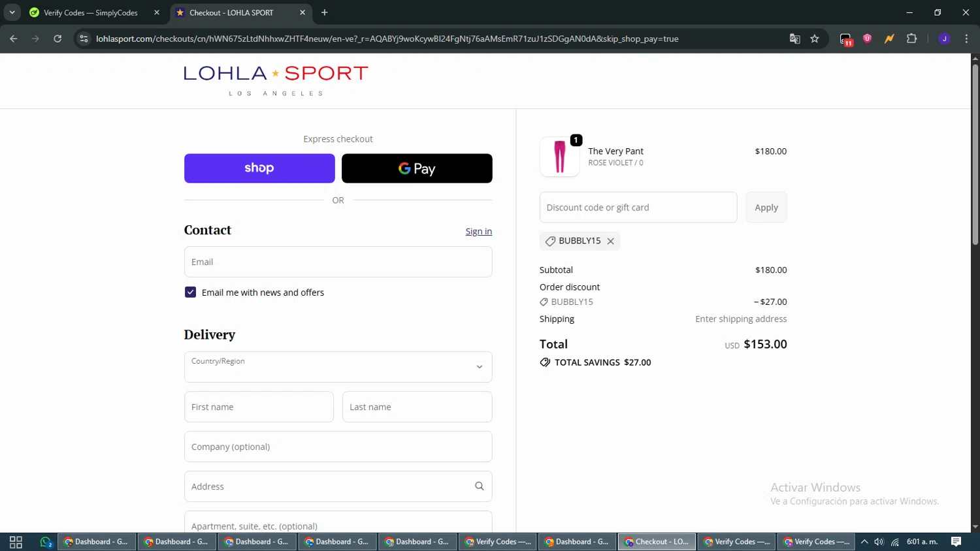Remove the BUBBLY15 discount code
Screen dimensions: 980x551
[611, 241]
